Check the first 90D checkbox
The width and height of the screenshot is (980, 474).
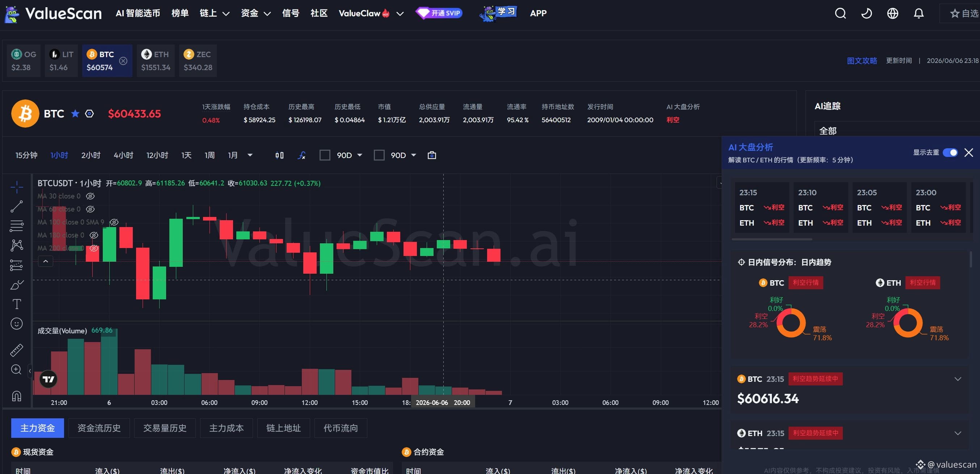(x=325, y=155)
